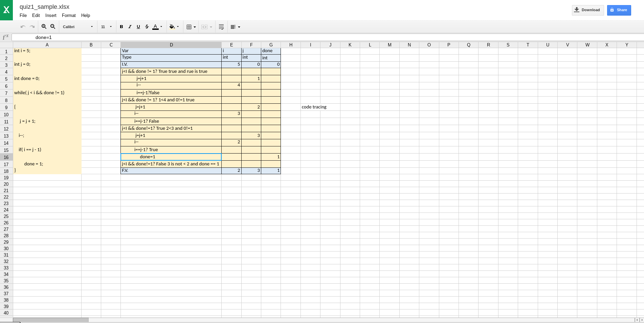This screenshot has width=644, height=323.
Task: Open the borders tool
Action: click(x=191, y=27)
